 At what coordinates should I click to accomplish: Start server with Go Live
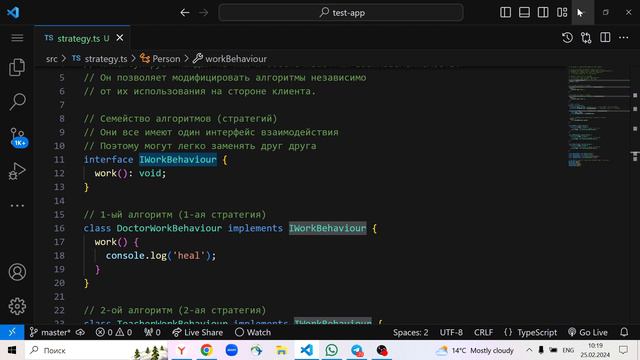(x=588, y=332)
